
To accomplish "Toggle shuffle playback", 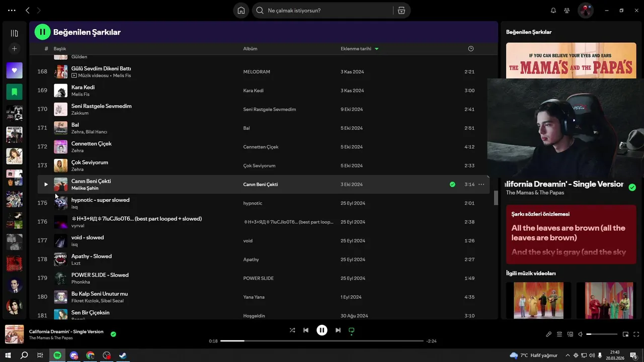I will click(292, 330).
